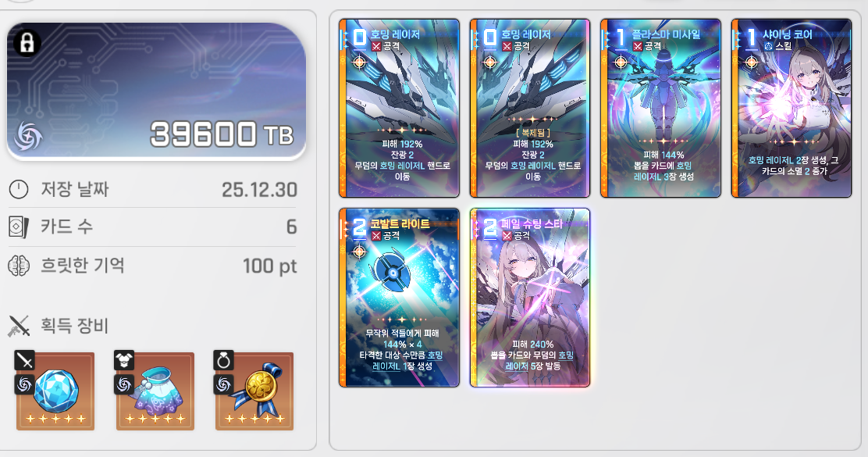Click the lock icon on save data banner
868x457 pixels.
27,43
